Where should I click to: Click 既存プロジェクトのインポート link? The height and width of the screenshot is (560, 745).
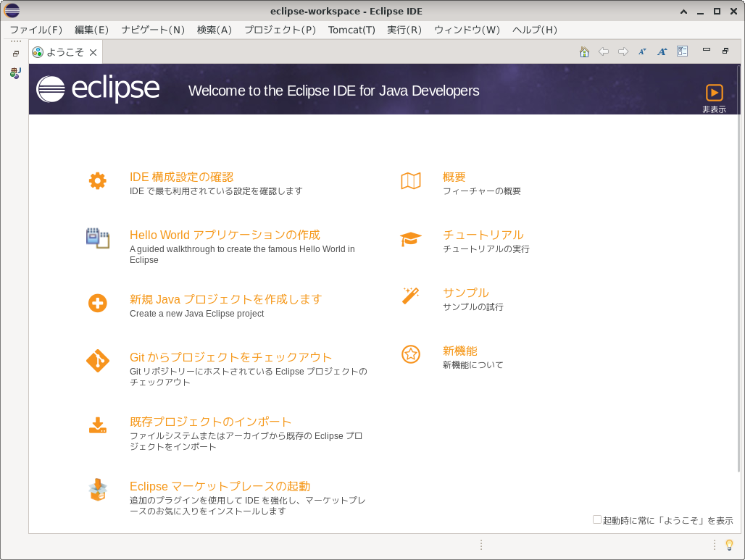click(x=210, y=422)
